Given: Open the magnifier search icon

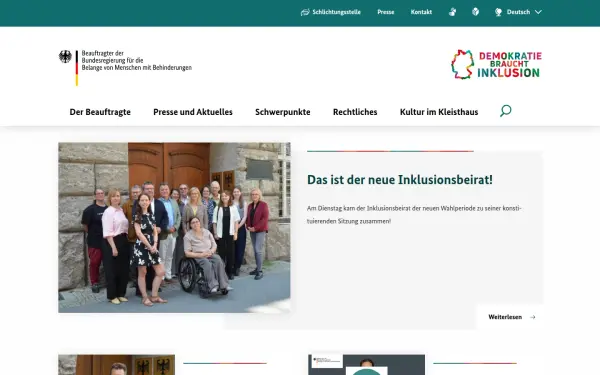Looking at the screenshot, I should tap(505, 111).
